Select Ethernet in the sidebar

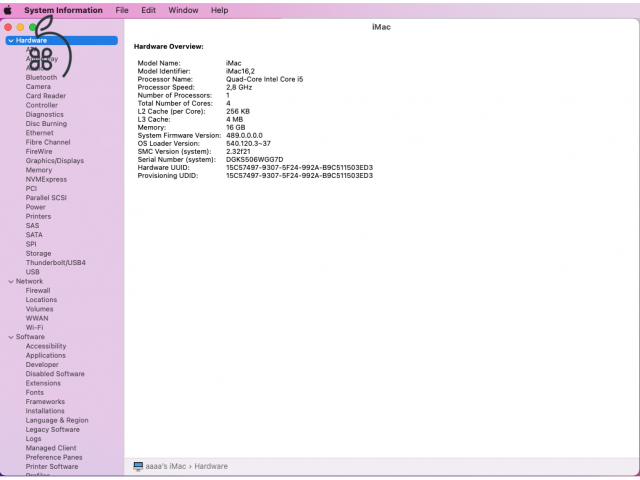[40, 133]
